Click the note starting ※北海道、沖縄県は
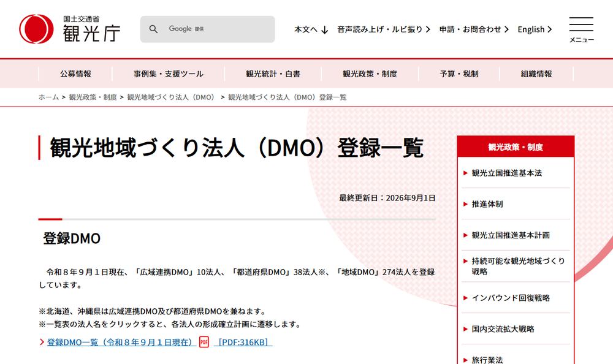 [153, 311]
